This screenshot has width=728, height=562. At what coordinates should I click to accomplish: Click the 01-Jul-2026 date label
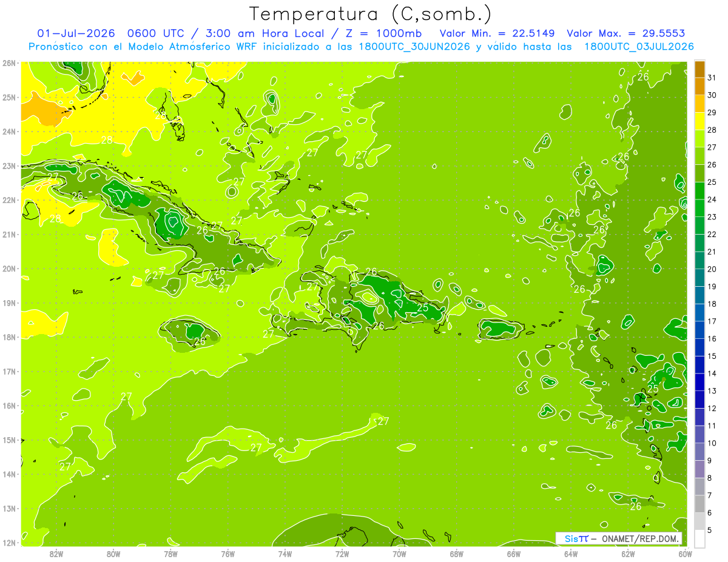point(71,33)
